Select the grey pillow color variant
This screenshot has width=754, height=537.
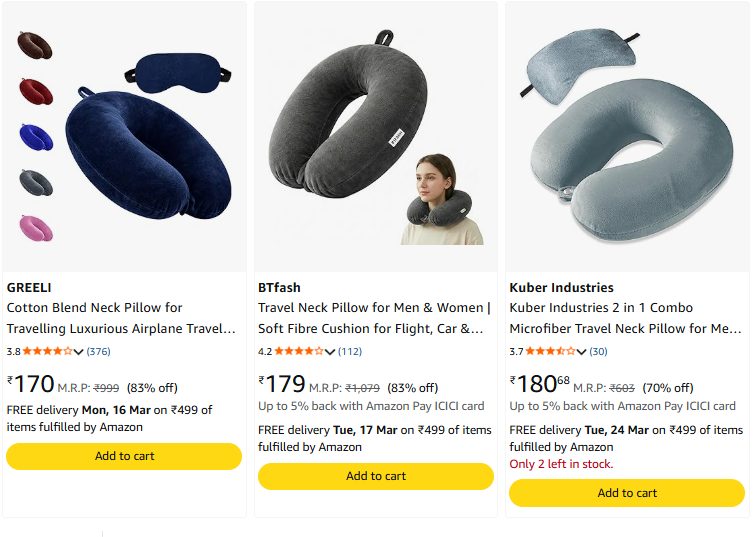pos(35,182)
